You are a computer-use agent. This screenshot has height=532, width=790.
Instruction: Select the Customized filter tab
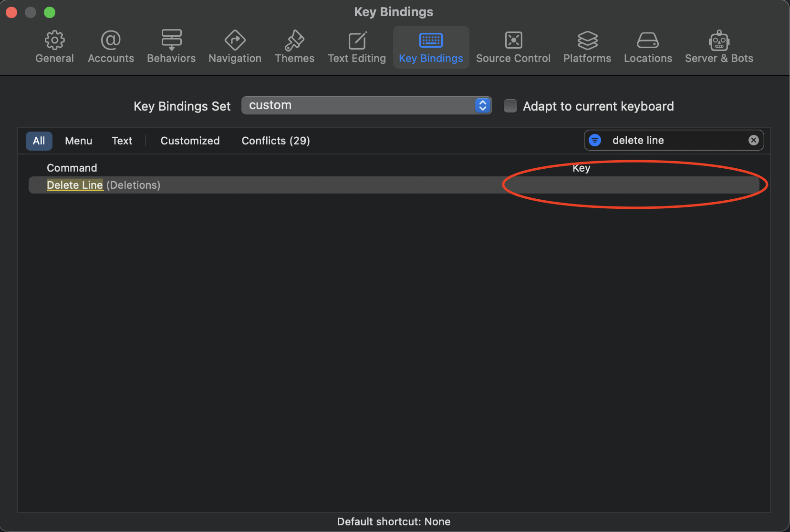coord(189,141)
